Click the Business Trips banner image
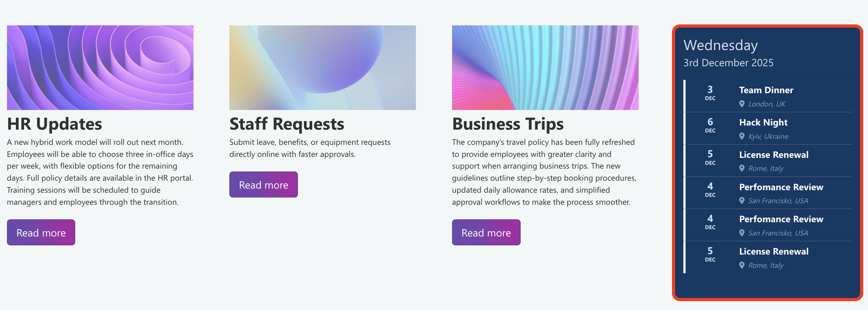868x310 pixels. tap(545, 67)
